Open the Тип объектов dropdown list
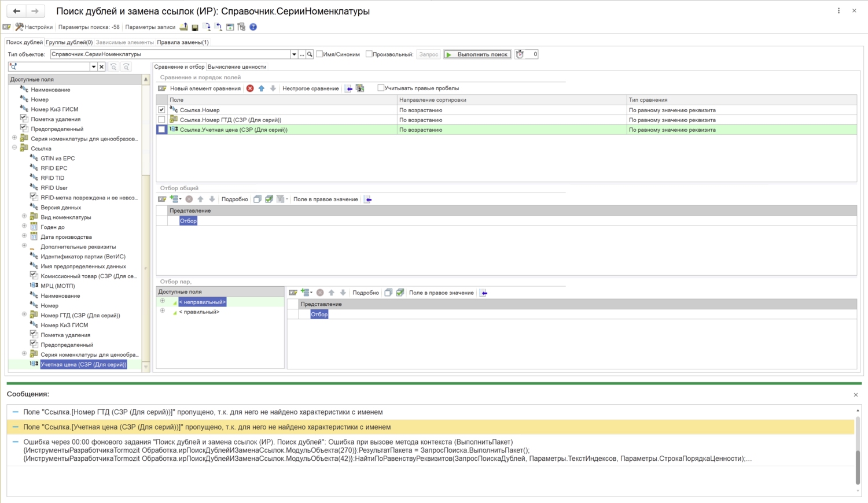 tap(294, 54)
